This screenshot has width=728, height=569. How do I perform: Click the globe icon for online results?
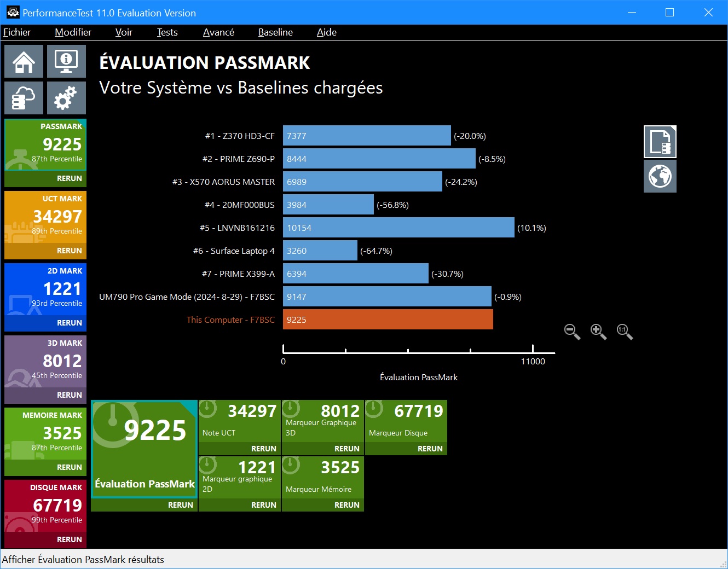tap(660, 176)
